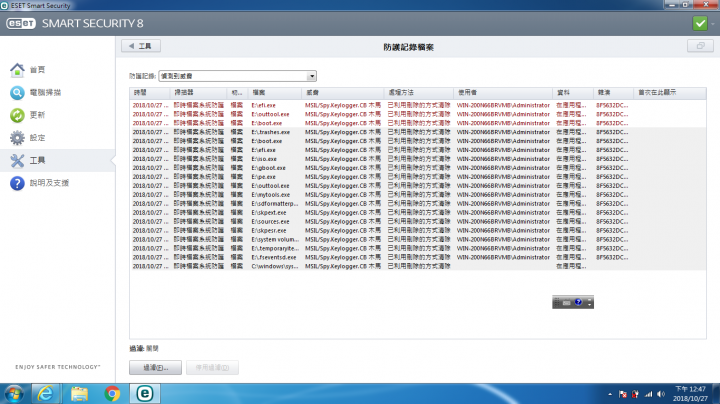Sort by the 威脅 column header
The image size is (720, 404).
coord(342,93)
